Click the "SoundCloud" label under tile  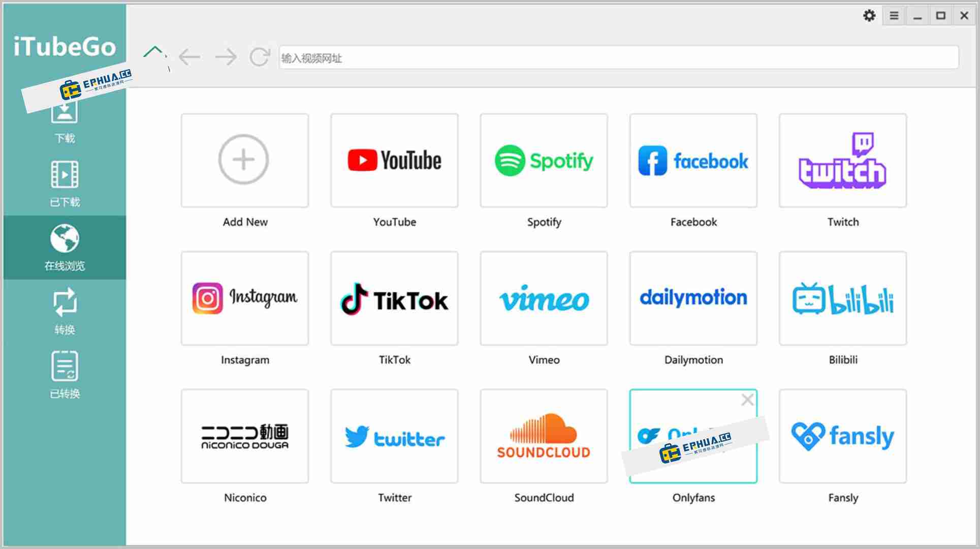[x=544, y=498]
